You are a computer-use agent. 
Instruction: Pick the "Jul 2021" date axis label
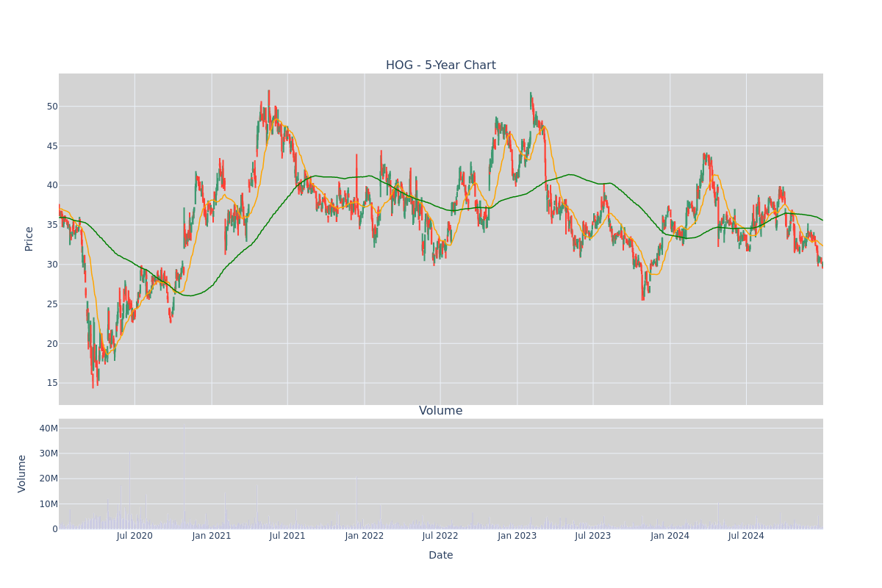[287, 536]
